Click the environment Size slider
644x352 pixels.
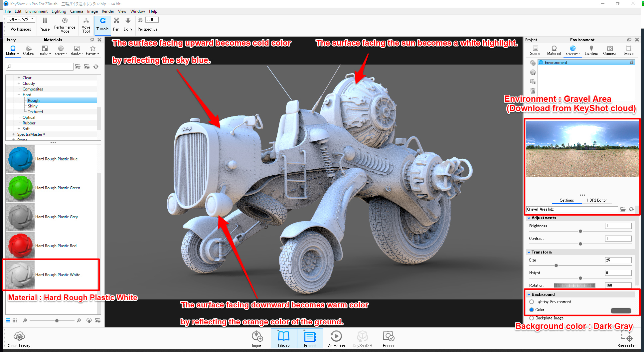click(x=580, y=265)
